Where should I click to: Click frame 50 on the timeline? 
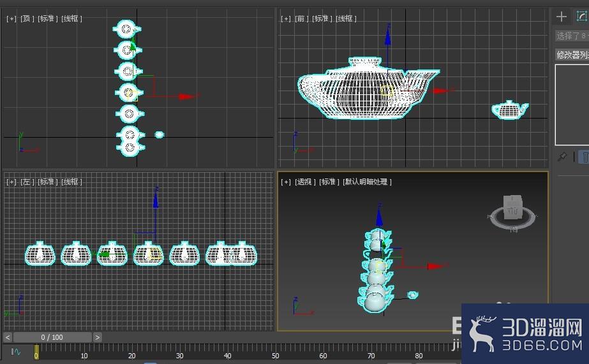click(275, 355)
